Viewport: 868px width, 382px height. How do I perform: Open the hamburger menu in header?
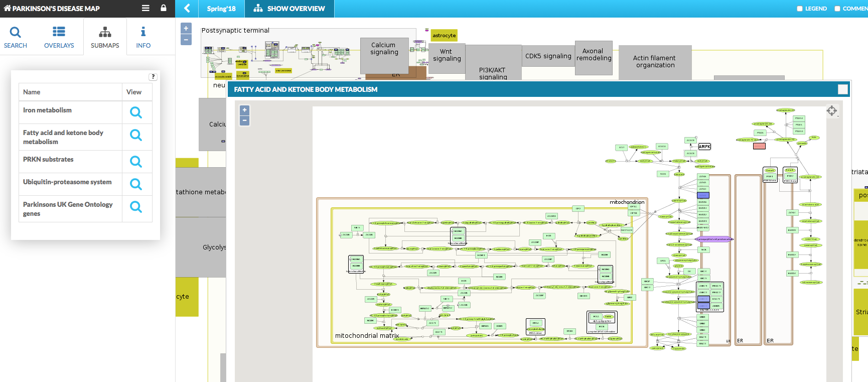click(x=146, y=8)
